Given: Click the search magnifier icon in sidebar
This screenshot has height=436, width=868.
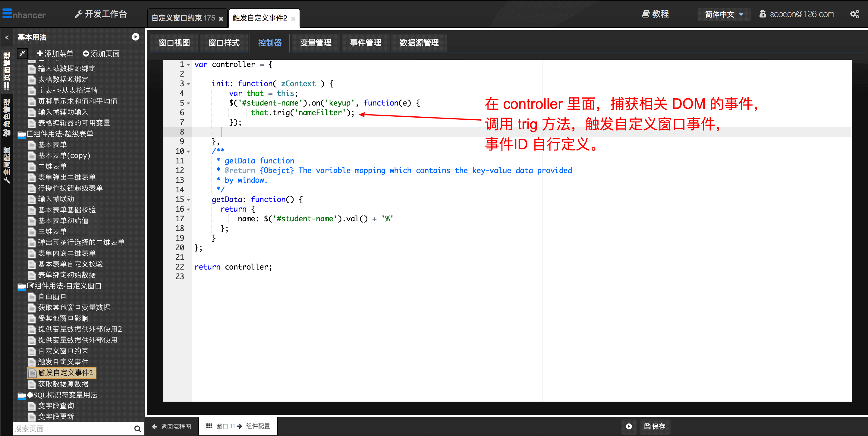Looking at the screenshot, I should pyautogui.click(x=137, y=428).
